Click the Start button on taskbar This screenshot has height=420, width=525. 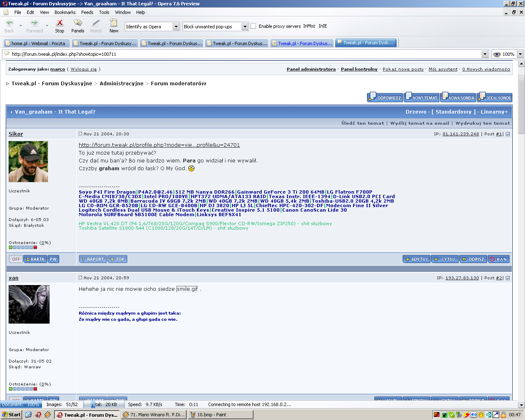[11, 415]
